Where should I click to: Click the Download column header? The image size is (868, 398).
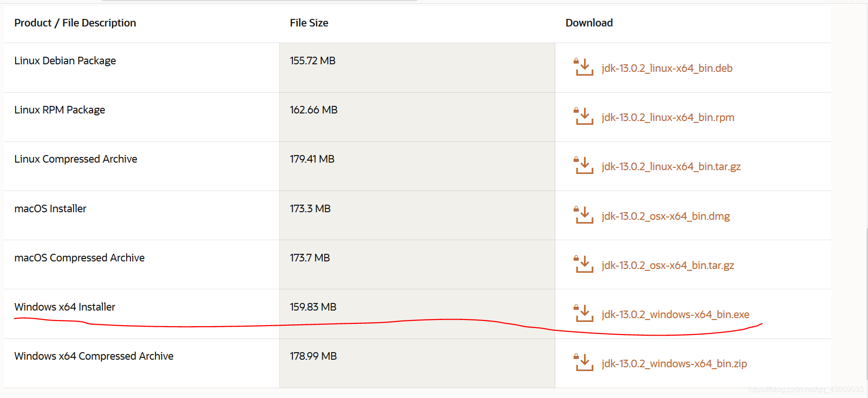[x=589, y=23]
